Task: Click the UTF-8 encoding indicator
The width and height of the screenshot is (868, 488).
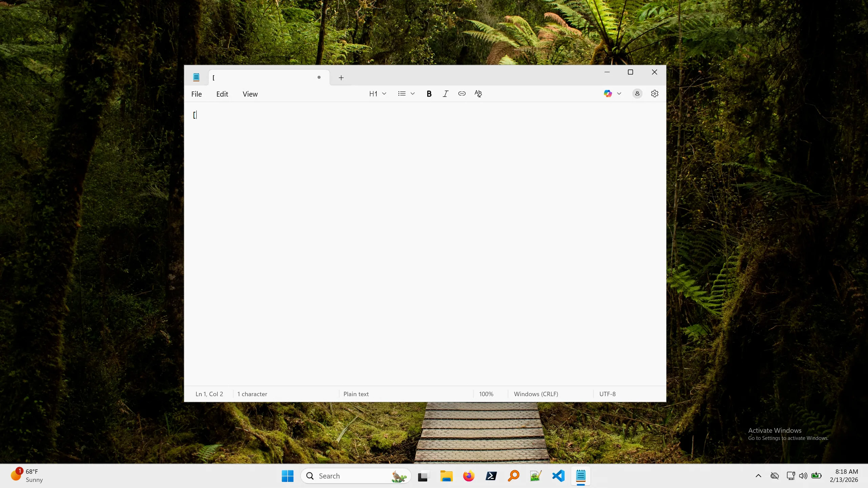Action: pos(607,394)
